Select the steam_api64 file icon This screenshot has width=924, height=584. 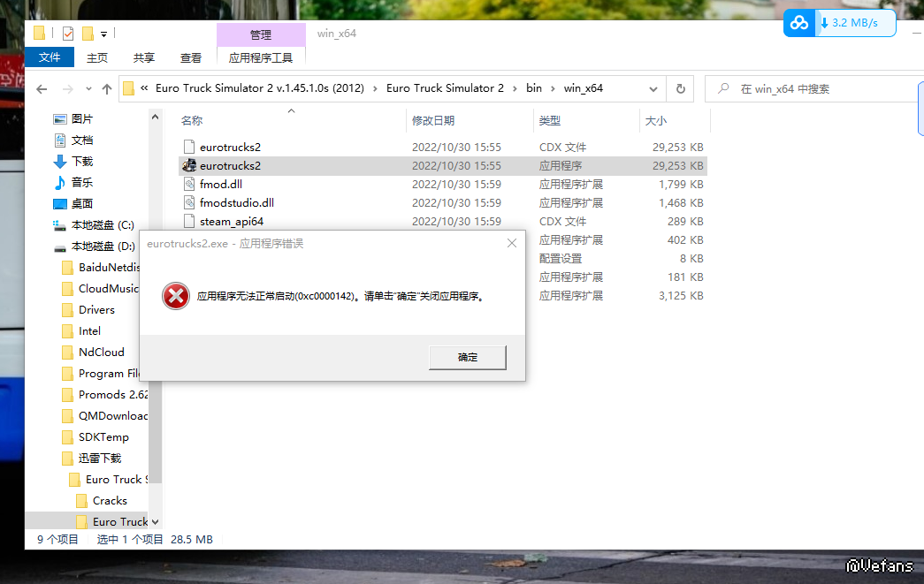(189, 222)
